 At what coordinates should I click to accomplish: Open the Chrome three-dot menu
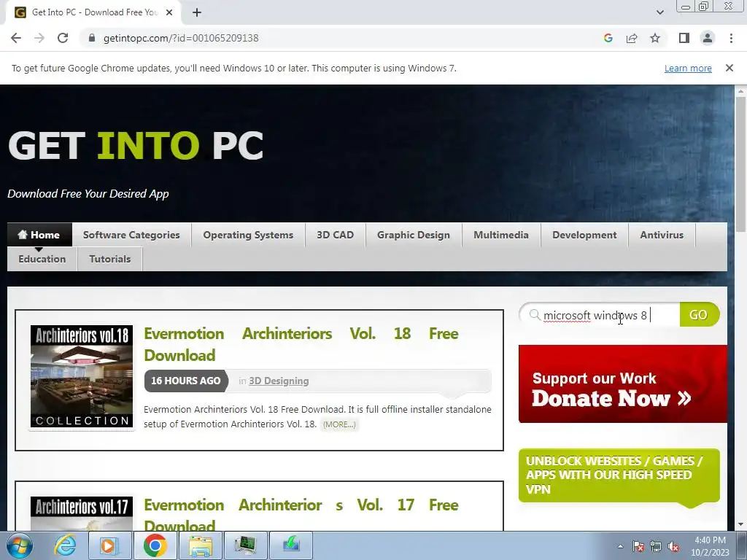pos(731,38)
